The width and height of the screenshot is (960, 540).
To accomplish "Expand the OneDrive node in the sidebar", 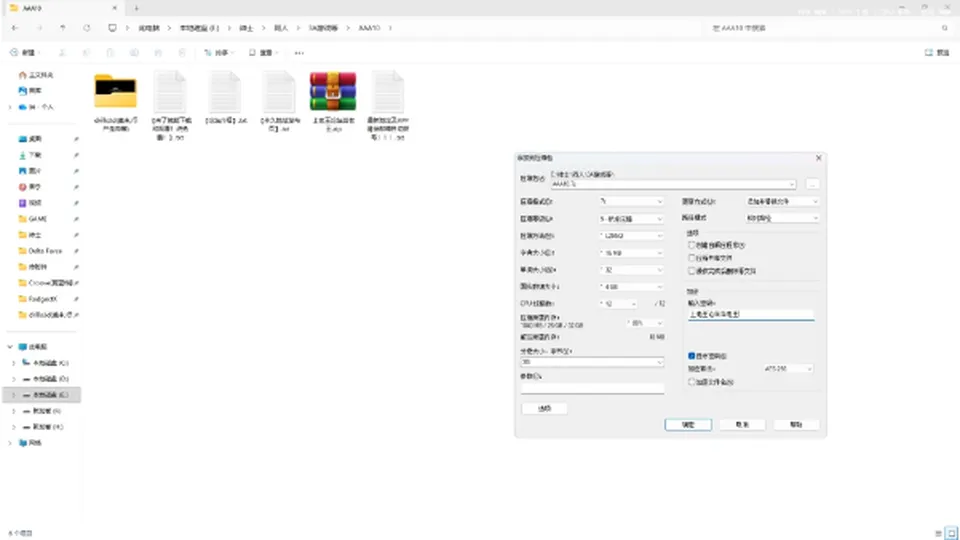I will (x=10, y=107).
